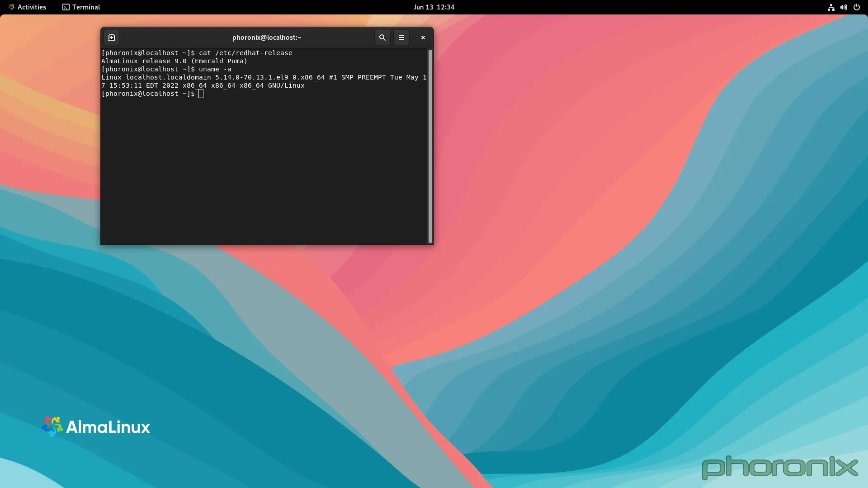Click the 'uname -a' command line
Screen dimensions: 868x488
click(166, 69)
